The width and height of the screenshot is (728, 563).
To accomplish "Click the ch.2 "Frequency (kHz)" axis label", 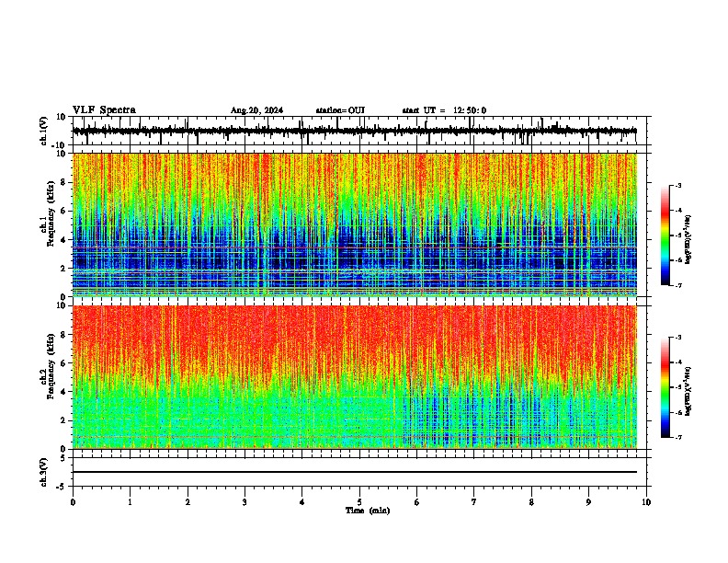I will click(51, 366).
